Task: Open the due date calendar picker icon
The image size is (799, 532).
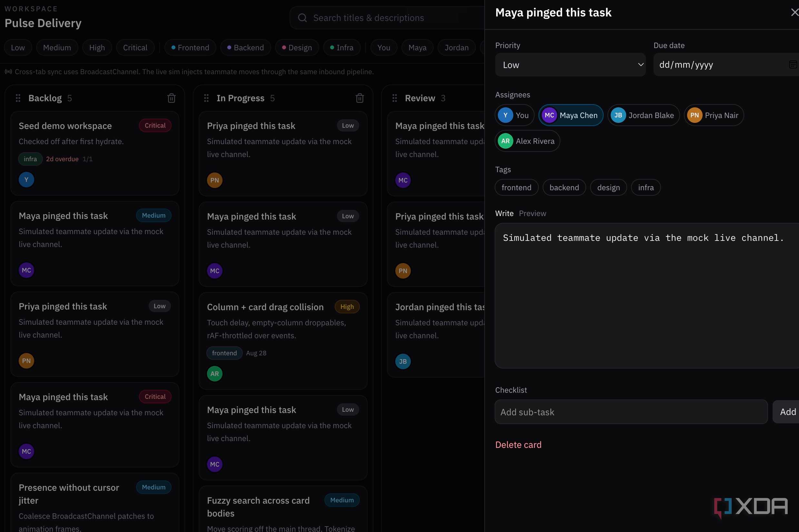Action: [793, 64]
